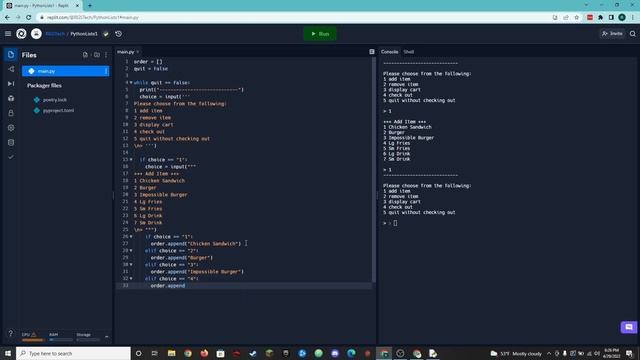Open pyproject.toml in Packager files
The height and width of the screenshot is (360, 640).
point(58,111)
